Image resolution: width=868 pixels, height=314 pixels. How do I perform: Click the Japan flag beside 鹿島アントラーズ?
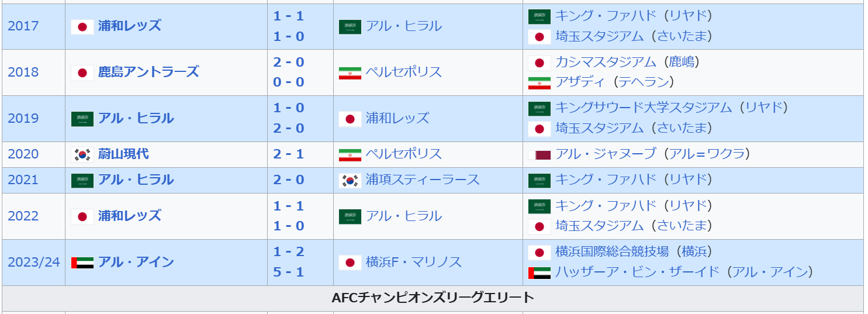(x=82, y=73)
